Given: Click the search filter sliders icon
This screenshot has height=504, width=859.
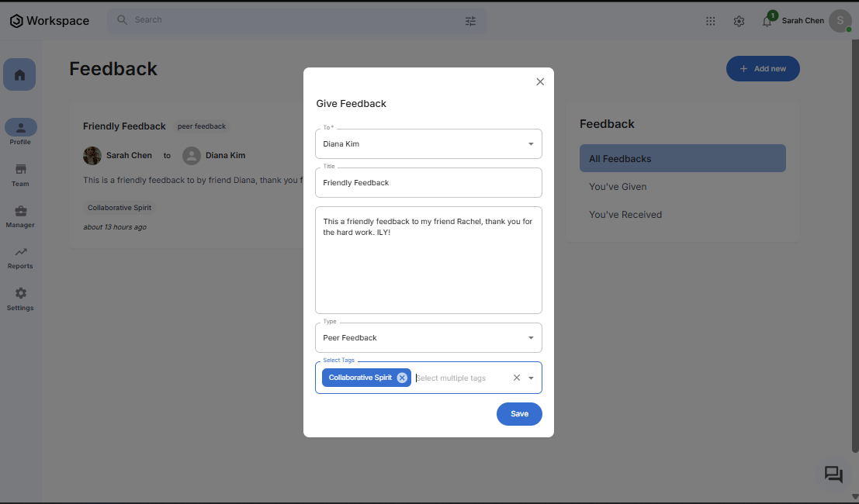Looking at the screenshot, I should pyautogui.click(x=470, y=21).
